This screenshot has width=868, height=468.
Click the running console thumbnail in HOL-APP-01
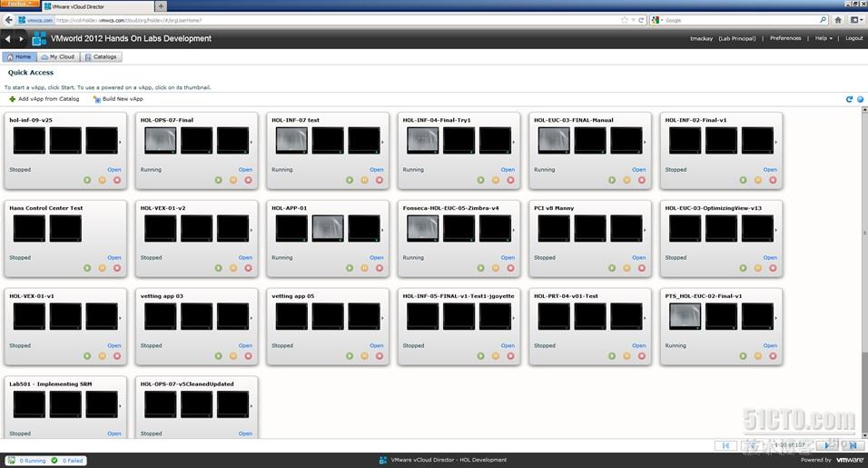coord(328,228)
